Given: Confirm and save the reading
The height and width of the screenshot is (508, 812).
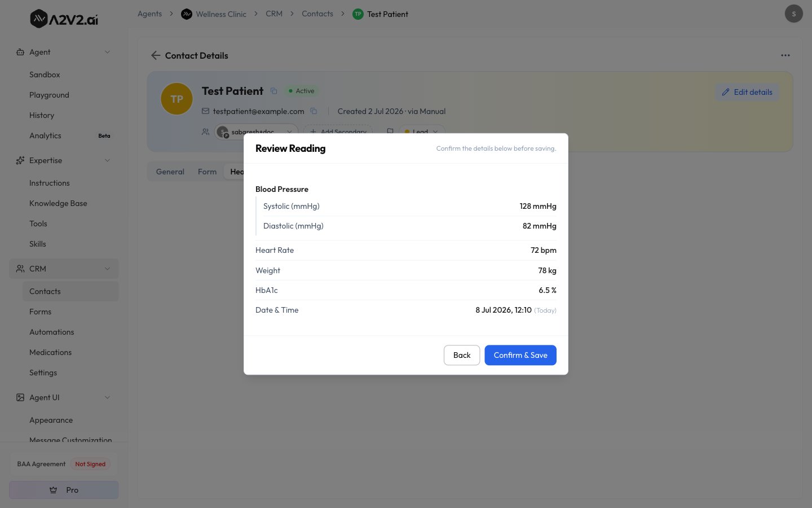Looking at the screenshot, I should (520, 355).
